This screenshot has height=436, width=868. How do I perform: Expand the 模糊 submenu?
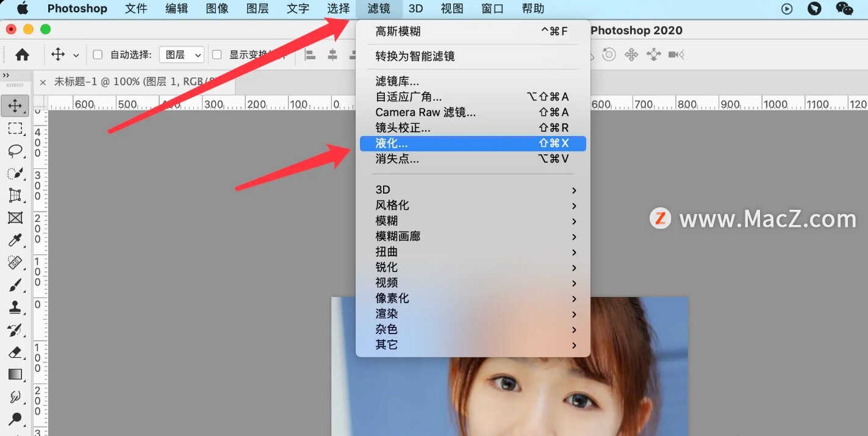pyautogui.click(x=472, y=221)
